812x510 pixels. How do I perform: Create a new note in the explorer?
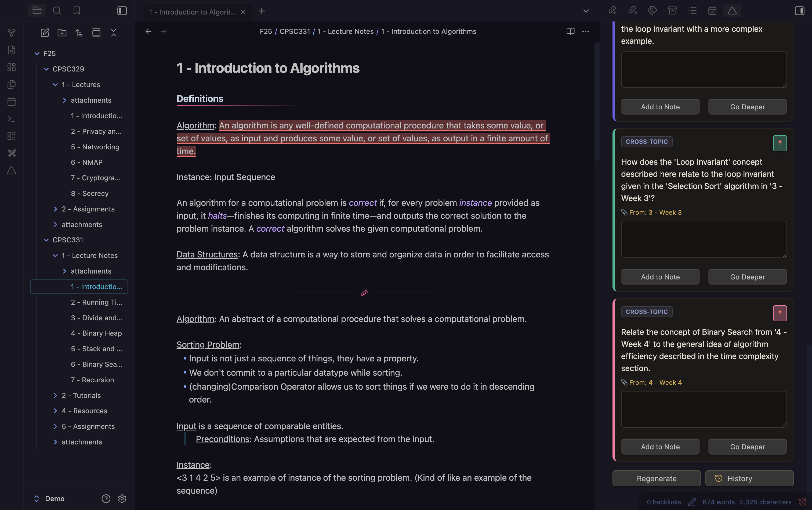pyautogui.click(x=45, y=33)
